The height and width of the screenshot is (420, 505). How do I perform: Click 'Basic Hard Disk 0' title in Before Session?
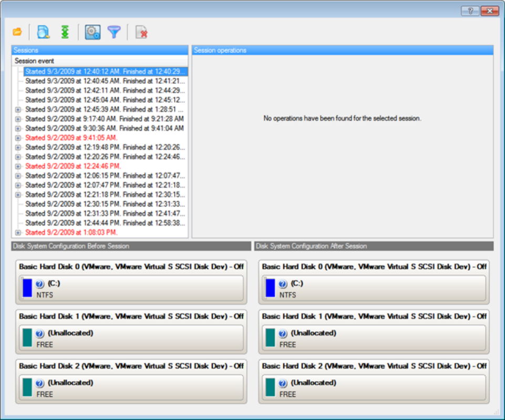tap(131, 267)
